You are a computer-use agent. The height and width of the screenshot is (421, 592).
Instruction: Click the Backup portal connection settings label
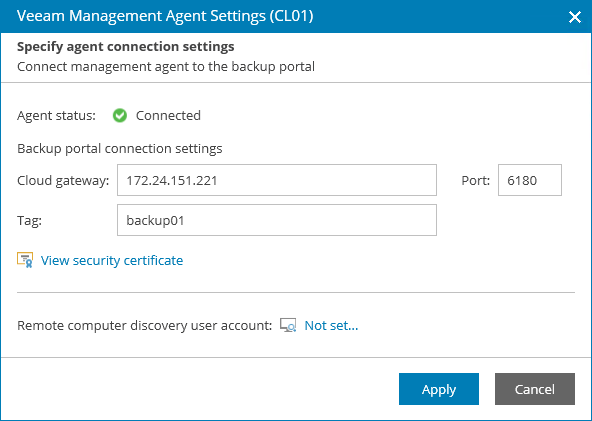[x=120, y=148]
